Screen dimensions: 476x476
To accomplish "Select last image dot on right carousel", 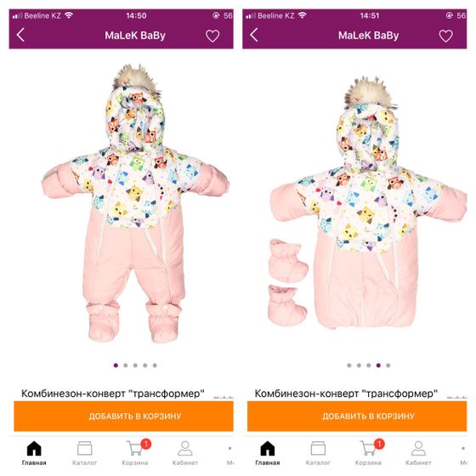I will 388,365.
